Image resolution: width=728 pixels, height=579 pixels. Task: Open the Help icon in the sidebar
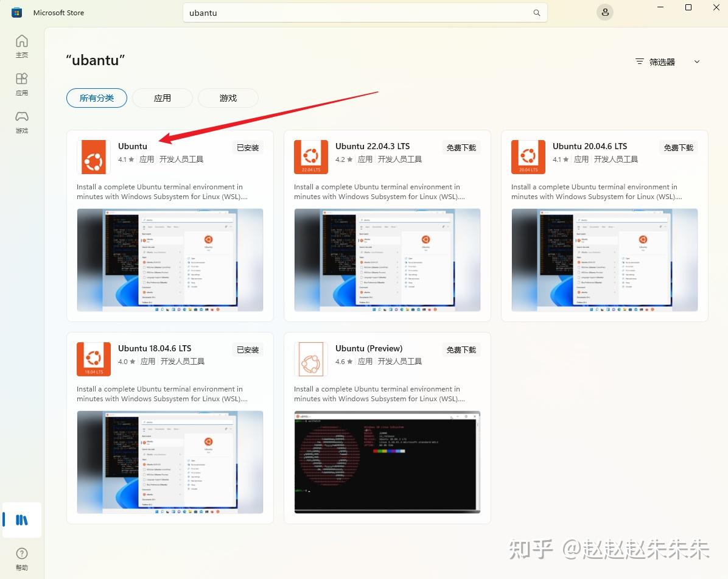tap(22, 558)
